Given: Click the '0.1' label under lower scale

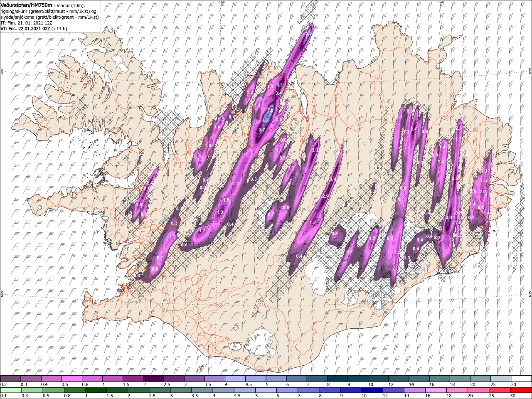Looking at the screenshot, I should pos(4,396).
